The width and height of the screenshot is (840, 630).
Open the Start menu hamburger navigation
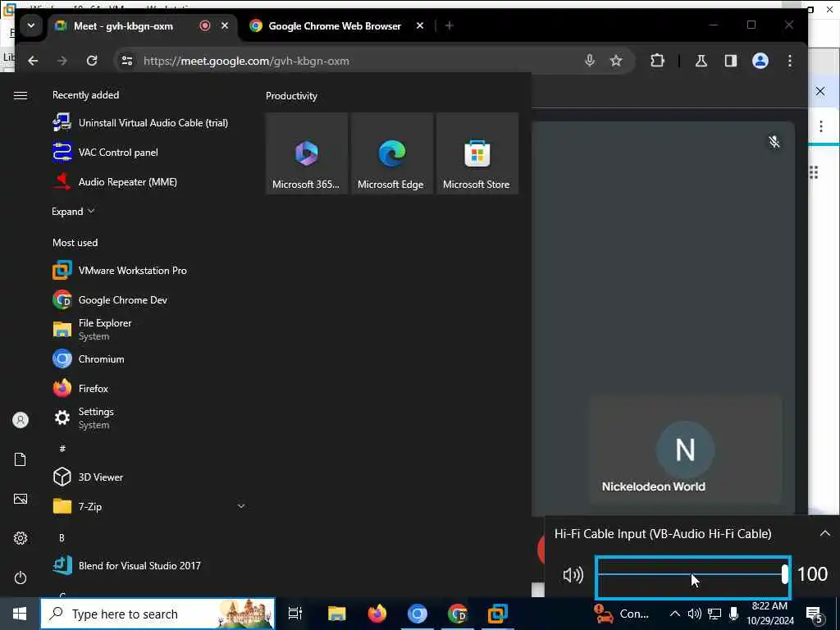pyautogui.click(x=21, y=95)
